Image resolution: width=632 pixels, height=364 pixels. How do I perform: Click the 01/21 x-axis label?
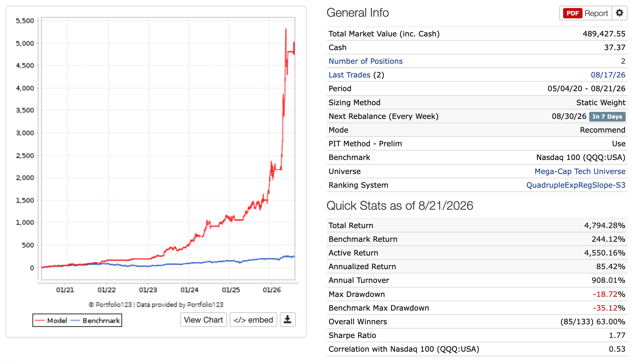pos(65,290)
